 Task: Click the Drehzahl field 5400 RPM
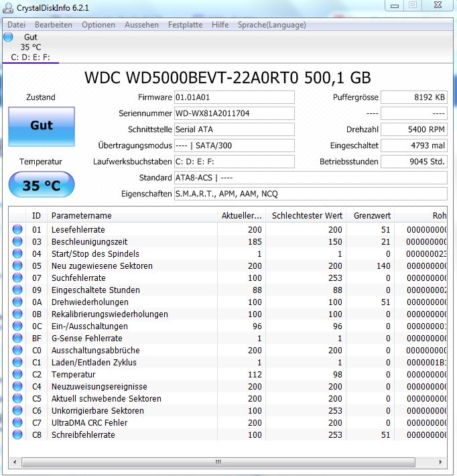(x=414, y=129)
